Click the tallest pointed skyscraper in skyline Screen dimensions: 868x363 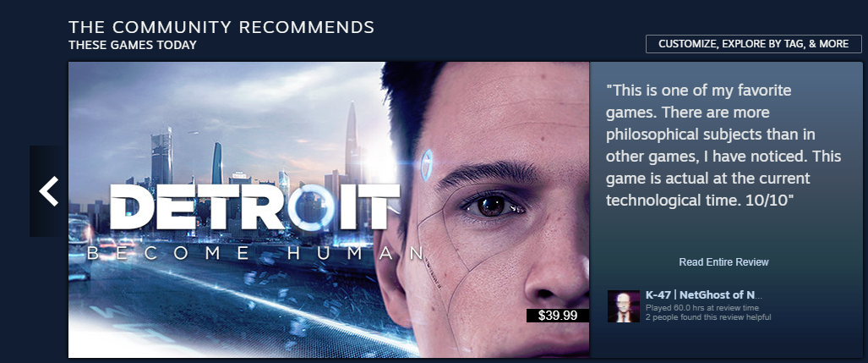(x=352, y=139)
